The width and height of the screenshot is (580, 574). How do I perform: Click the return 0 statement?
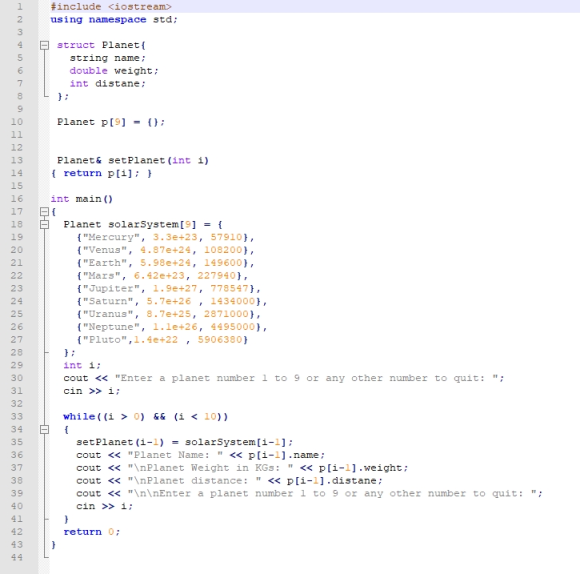[x=92, y=532]
